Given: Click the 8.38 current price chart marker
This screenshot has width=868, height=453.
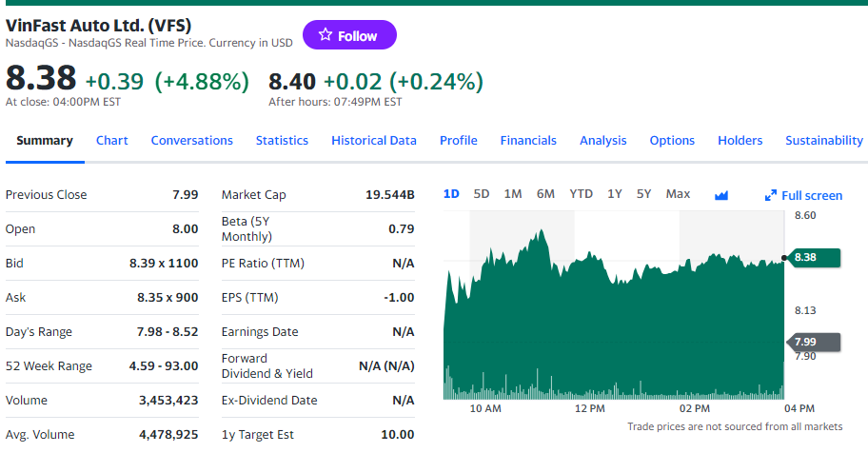Looking at the screenshot, I should click(x=814, y=257).
